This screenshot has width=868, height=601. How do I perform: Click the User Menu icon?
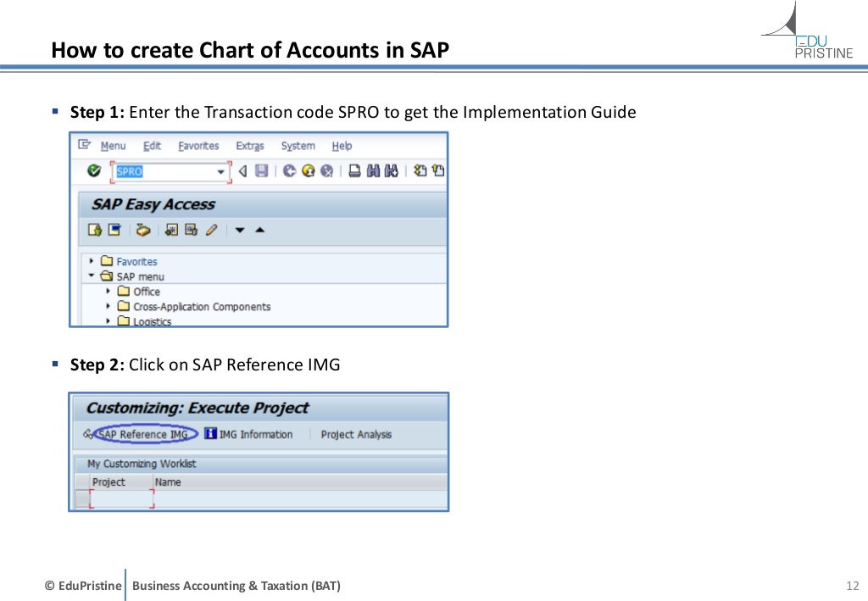tap(95, 230)
